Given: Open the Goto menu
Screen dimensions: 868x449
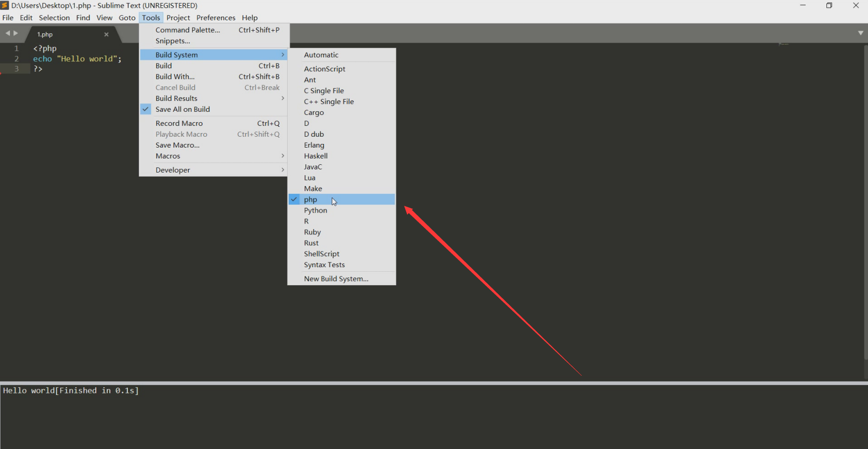Looking at the screenshot, I should [x=127, y=18].
